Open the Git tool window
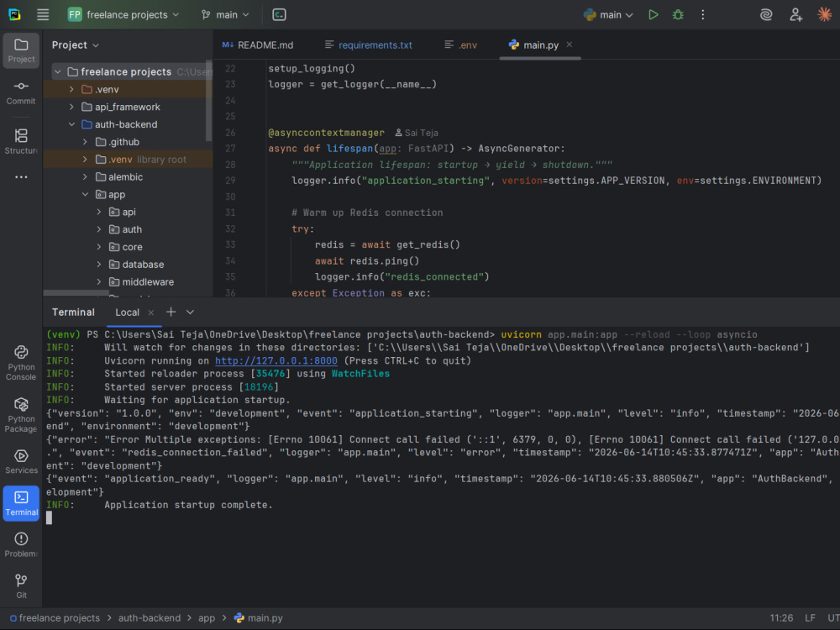The image size is (840, 630). tap(21, 586)
